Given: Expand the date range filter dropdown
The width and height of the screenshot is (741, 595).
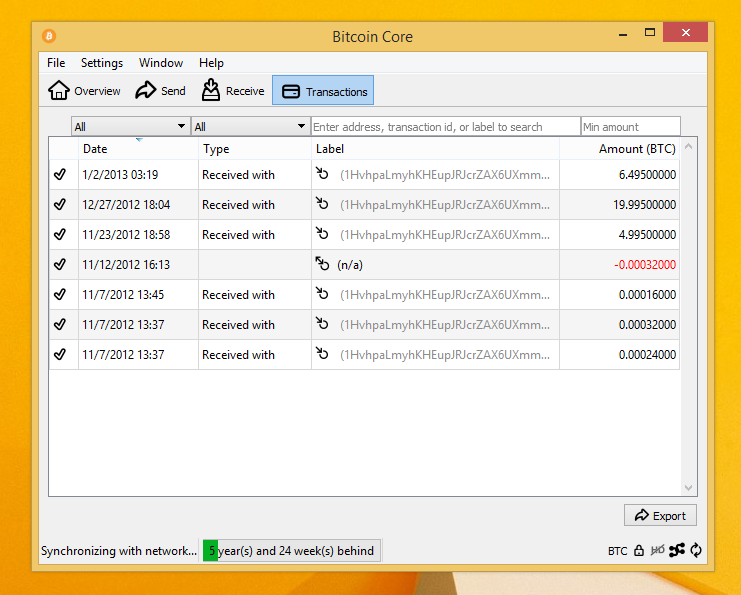Looking at the screenshot, I should point(130,127).
